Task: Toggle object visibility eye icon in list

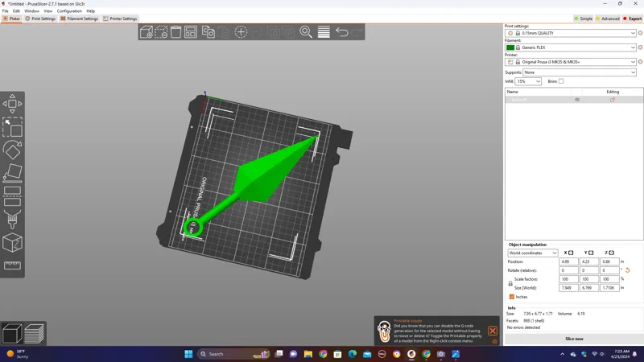Action: tap(577, 100)
